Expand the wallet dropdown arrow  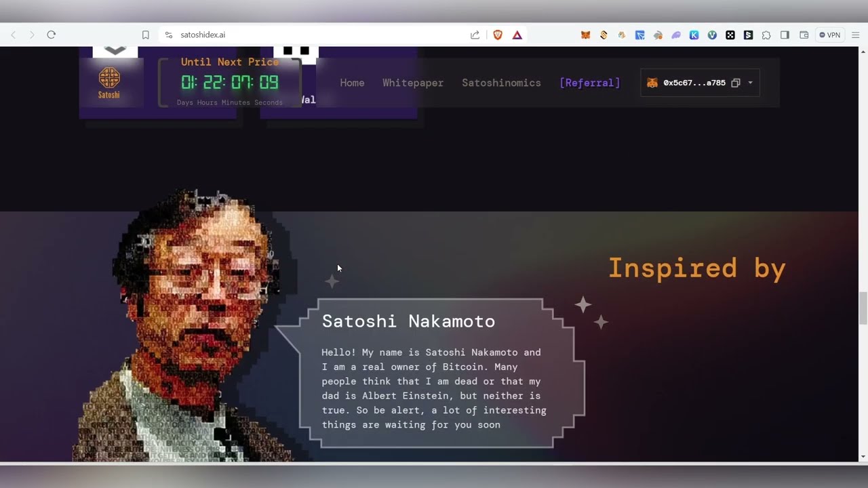point(750,83)
